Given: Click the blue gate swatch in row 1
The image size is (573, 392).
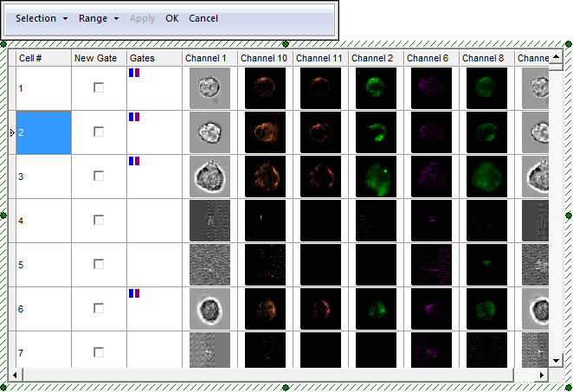Looking at the screenshot, I should [x=131, y=74].
